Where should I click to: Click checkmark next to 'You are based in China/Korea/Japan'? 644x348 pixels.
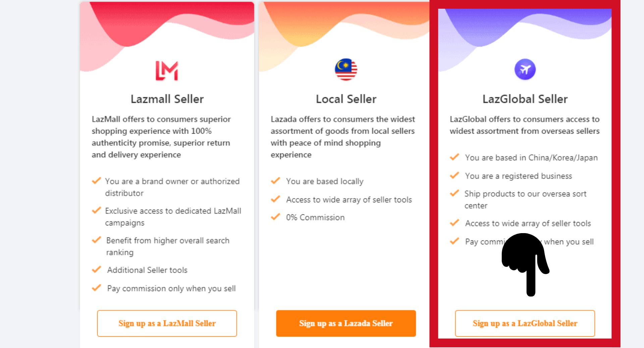pyautogui.click(x=454, y=157)
